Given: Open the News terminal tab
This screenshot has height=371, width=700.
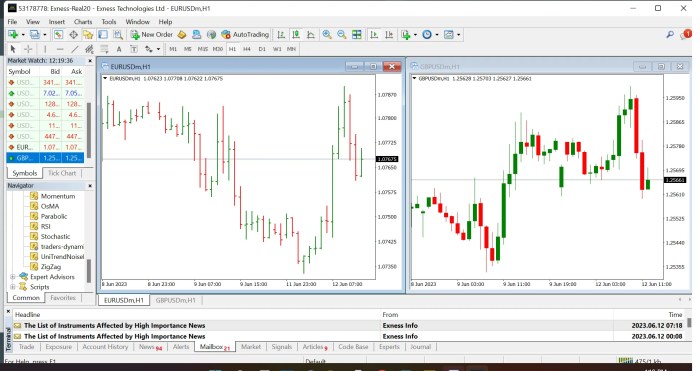Looking at the screenshot, I should [x=150, y=347].
